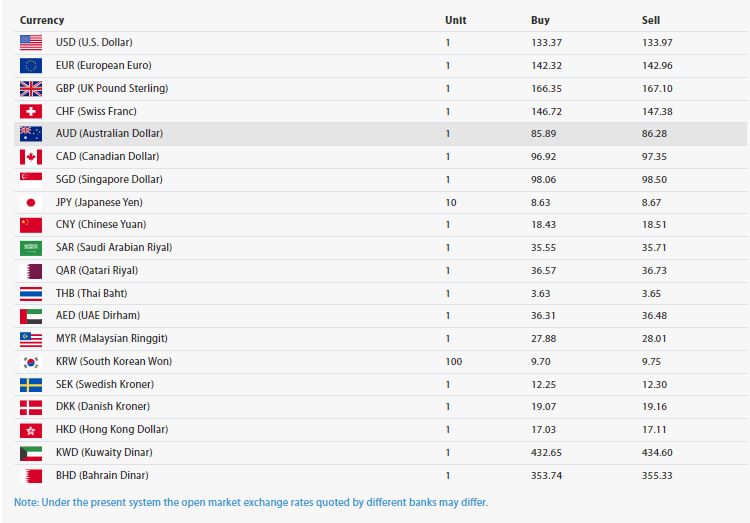Screen dimensions: 750x523
Task: Click the KWD buy rate 432.65
Action: [547, 453]
